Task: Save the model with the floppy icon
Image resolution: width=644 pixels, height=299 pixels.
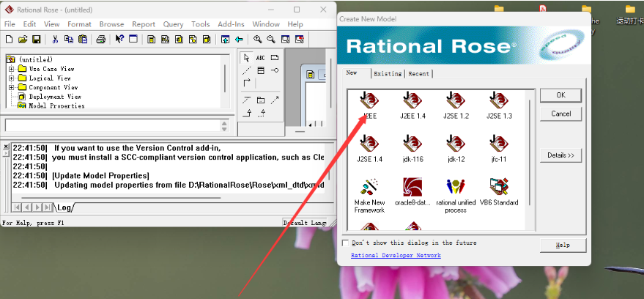Action: (36, 40)
